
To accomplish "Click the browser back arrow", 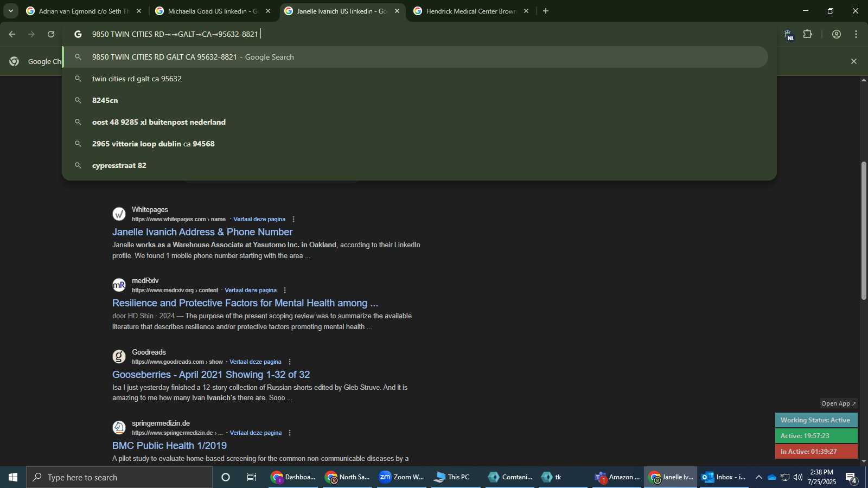I will pos(12,34).
